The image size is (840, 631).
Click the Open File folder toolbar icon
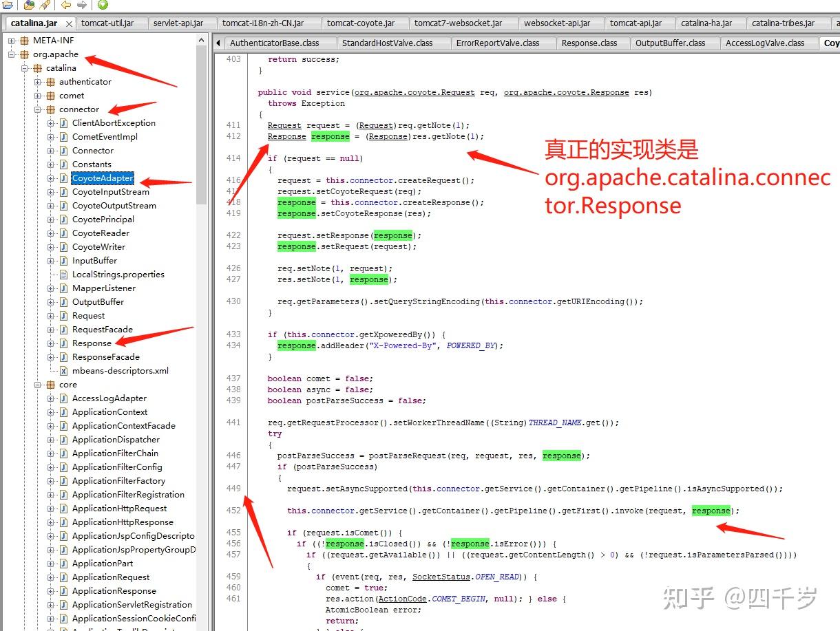tap(7, 6)
